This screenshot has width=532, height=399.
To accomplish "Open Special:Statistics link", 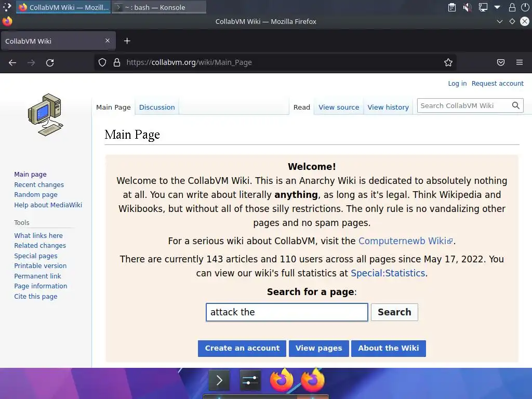I will (388, 273).
